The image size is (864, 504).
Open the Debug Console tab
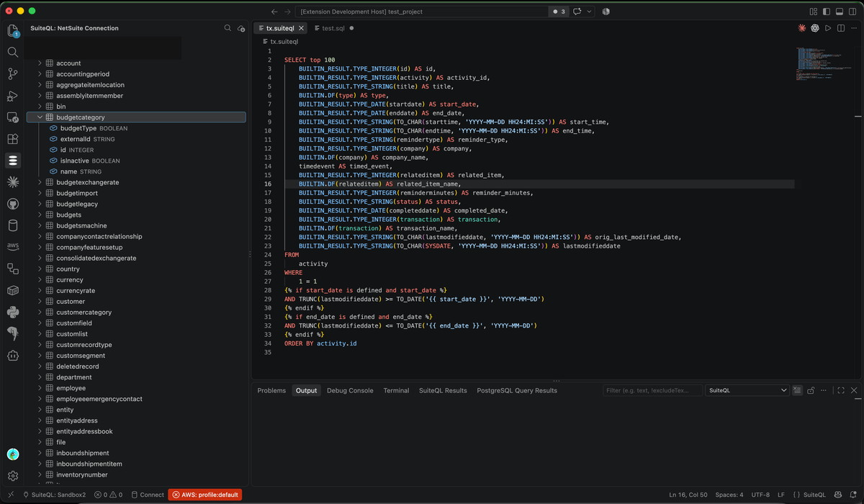[350, 390]
